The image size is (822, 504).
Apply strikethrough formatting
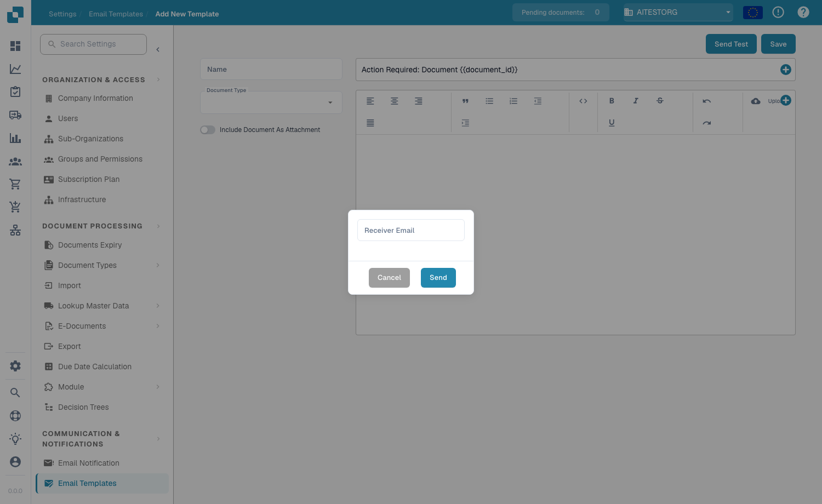coord(660,101)
